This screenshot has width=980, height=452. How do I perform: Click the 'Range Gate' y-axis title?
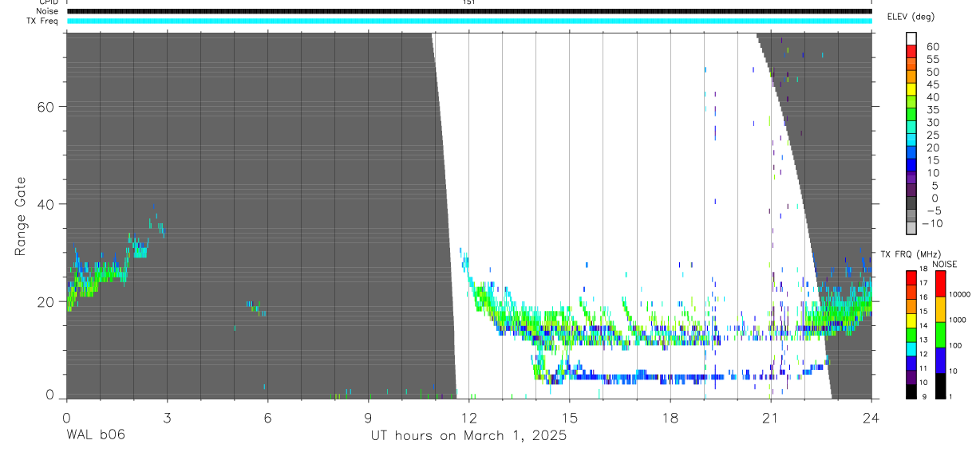(22, 216)
